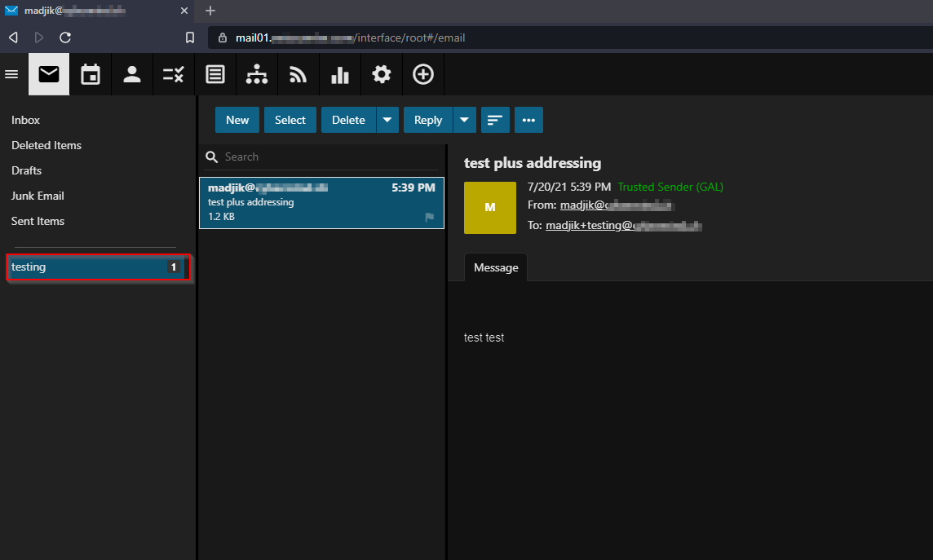The image size is (933, 560).
Task: Toggle the hamburger menu sidebar
Action: click(12, 75)
